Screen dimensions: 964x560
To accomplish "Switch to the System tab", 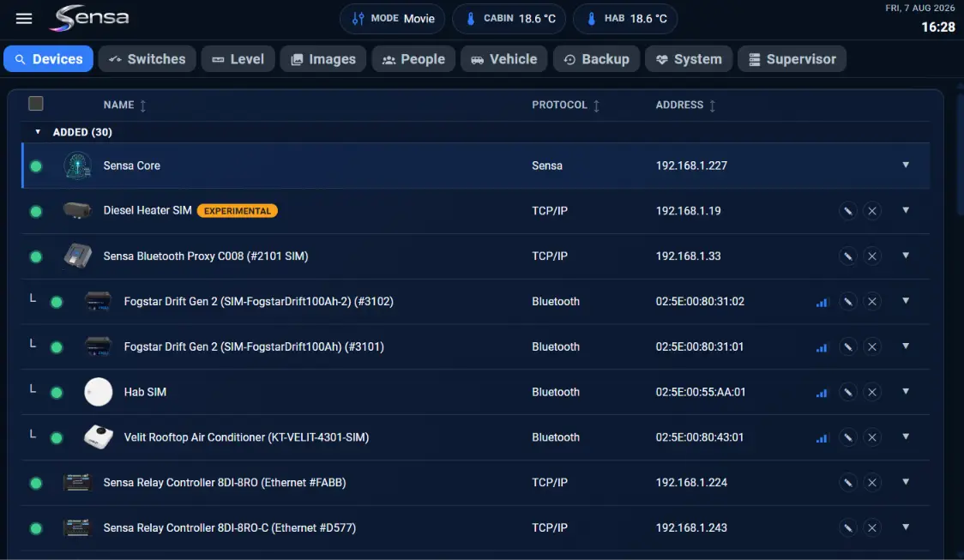I will pyautogui.click(x=689, y=59).
